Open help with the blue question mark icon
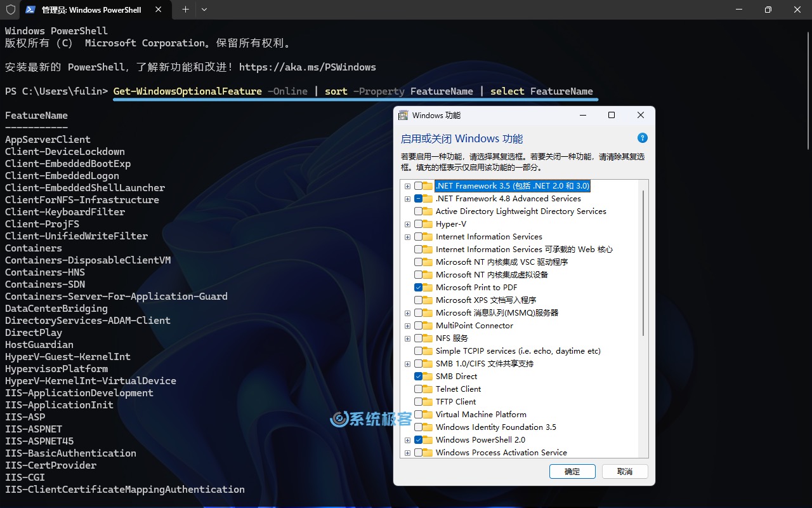Image resolution: width=812 pixels, height=508 pixels. point(642,138)
